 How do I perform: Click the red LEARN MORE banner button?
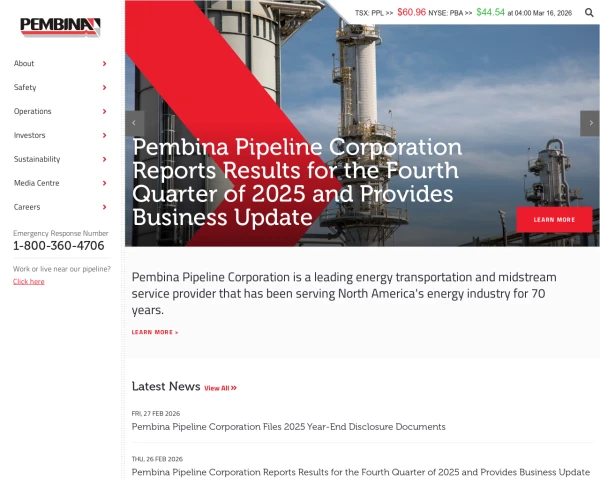(554, 220)
